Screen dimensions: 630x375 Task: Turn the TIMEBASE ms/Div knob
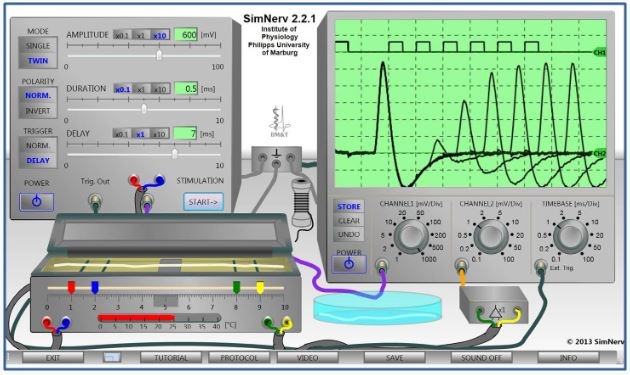(571, 237)
